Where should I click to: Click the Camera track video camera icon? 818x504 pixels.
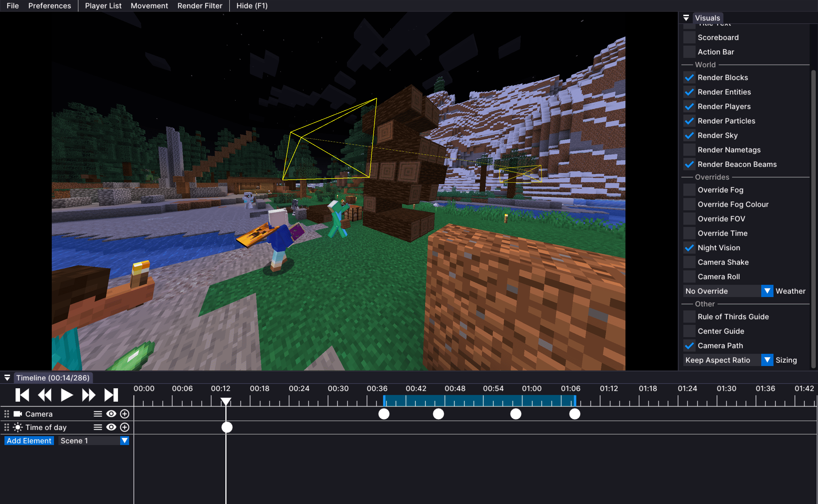coord(18,414)
